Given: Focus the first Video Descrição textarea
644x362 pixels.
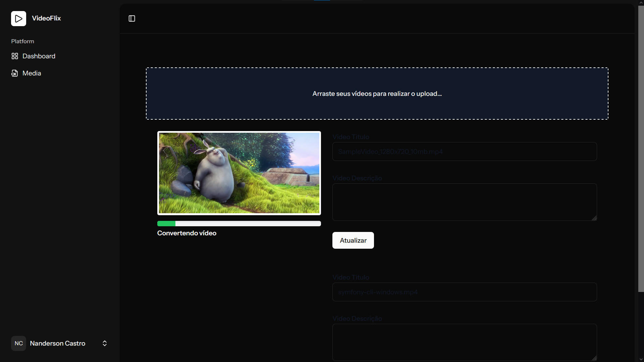Looking at the screenshot, I should point(465,202).
